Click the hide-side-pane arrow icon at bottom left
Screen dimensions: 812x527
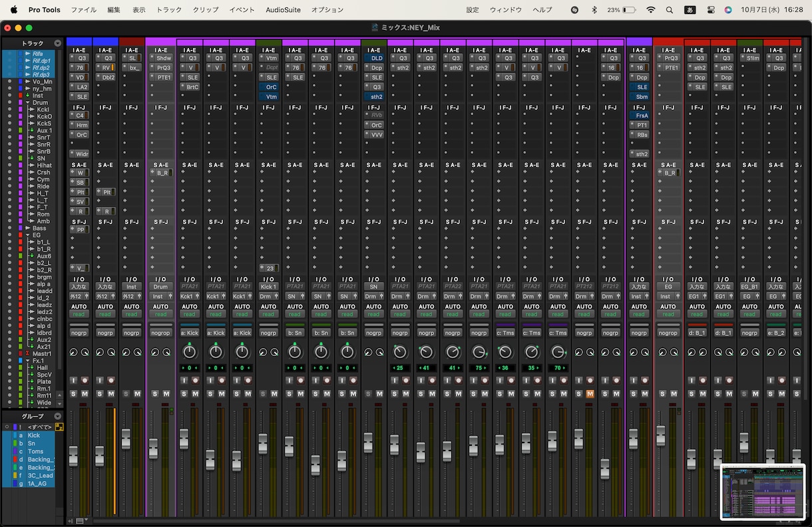(x=71, y=520)
